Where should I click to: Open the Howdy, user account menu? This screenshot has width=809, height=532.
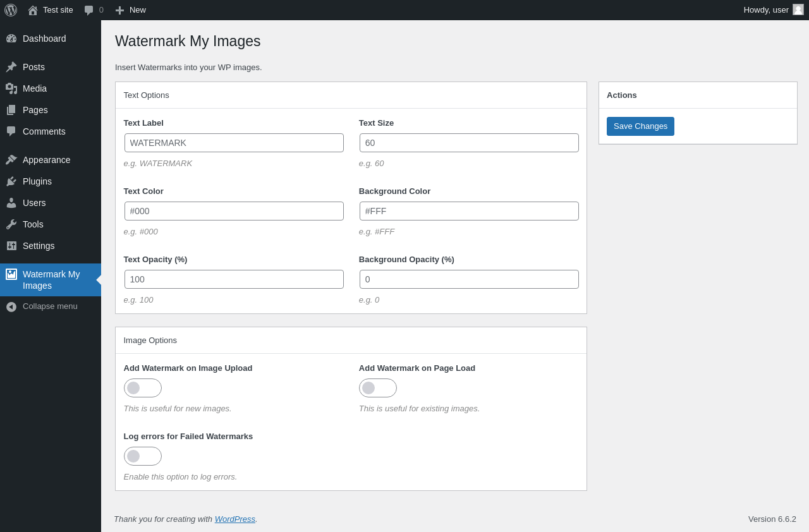click(774, 10)
